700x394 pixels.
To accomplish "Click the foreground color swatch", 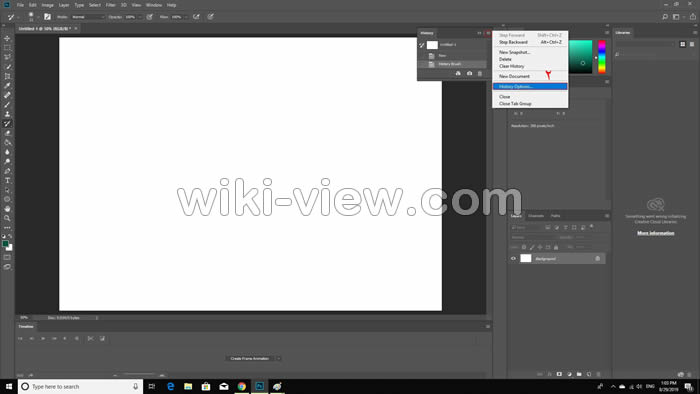I will pyautogui.click(x=5, y=244).
